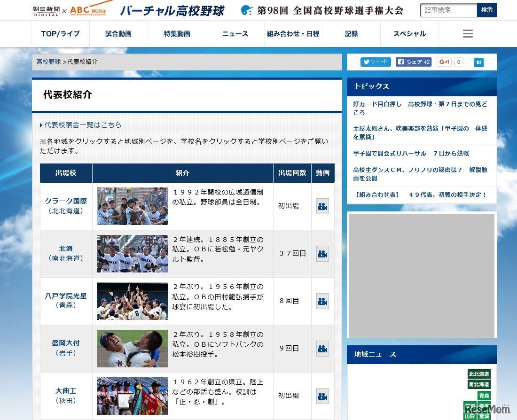Open the 組み合わせ・日程 menu
Viewport: 517px width, 420px height.
[293, 33]
